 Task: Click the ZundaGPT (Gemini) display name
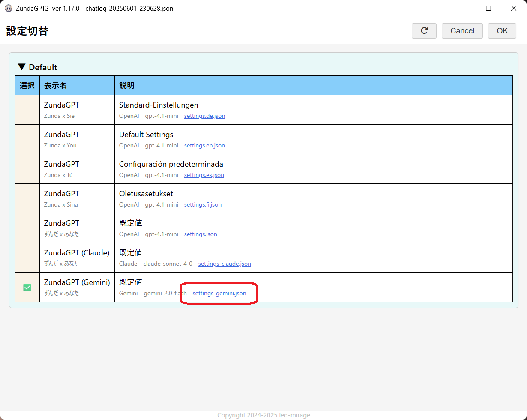77,282
